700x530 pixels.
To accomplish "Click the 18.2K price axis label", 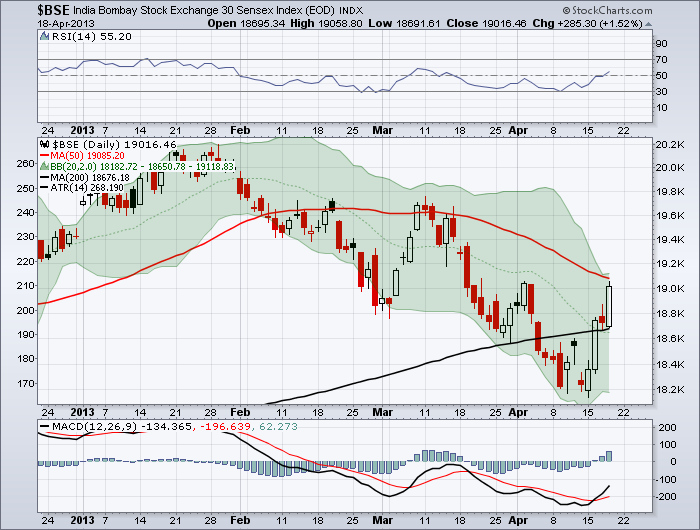I will (x=670, y=389).
